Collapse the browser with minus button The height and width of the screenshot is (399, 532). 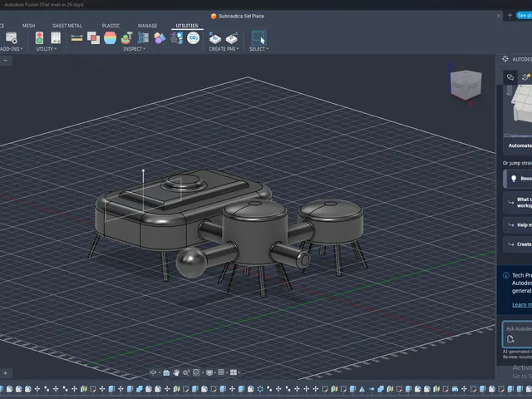point(6,61)
